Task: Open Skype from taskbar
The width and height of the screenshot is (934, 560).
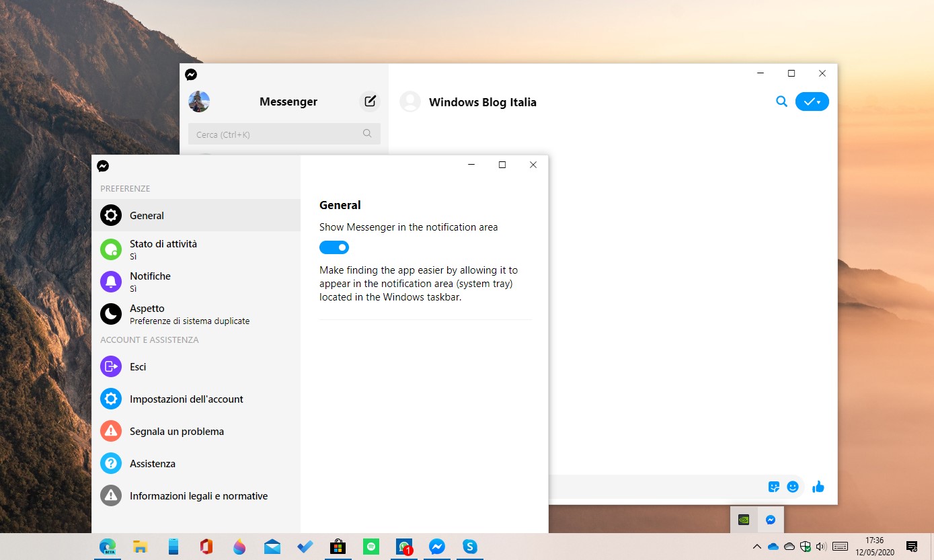Action: coord(470,547)
